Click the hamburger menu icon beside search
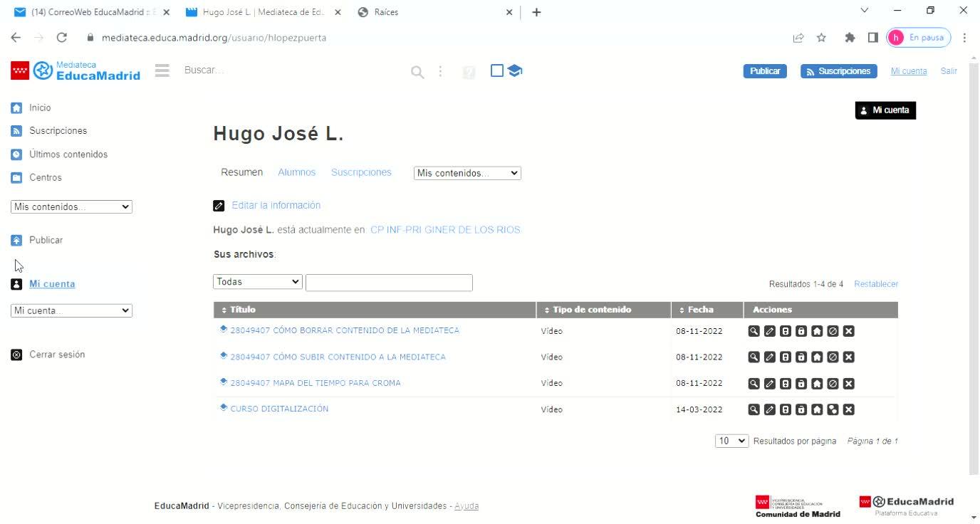 pos(162,70)
